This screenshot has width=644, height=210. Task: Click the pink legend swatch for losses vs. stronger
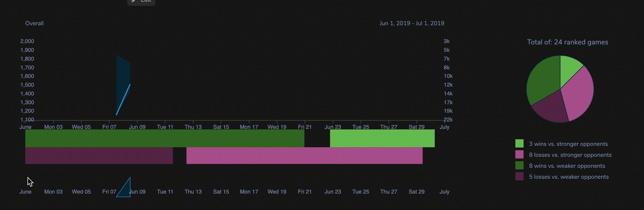pos(519,155)
